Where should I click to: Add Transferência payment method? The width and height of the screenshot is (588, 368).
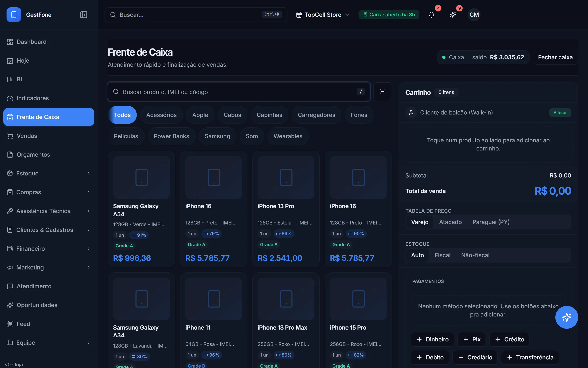point(530,357)
